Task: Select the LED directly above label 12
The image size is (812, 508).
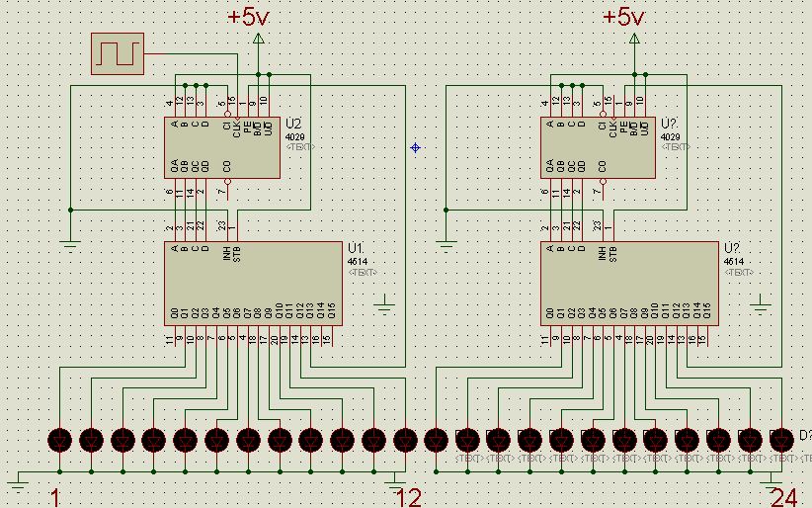Action: point(405,440)
